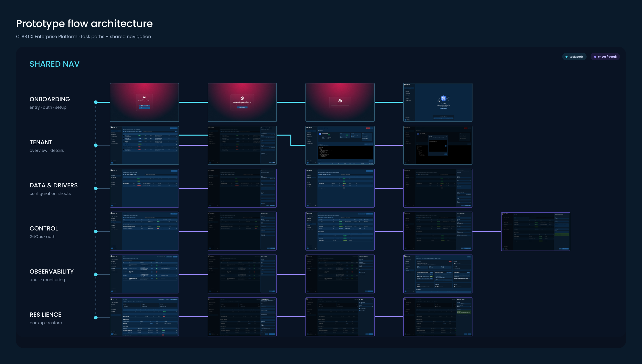This screenshot has height=364, width=642.
Task: Click the cube logo above No workspace found
Action: click(242, 98)
